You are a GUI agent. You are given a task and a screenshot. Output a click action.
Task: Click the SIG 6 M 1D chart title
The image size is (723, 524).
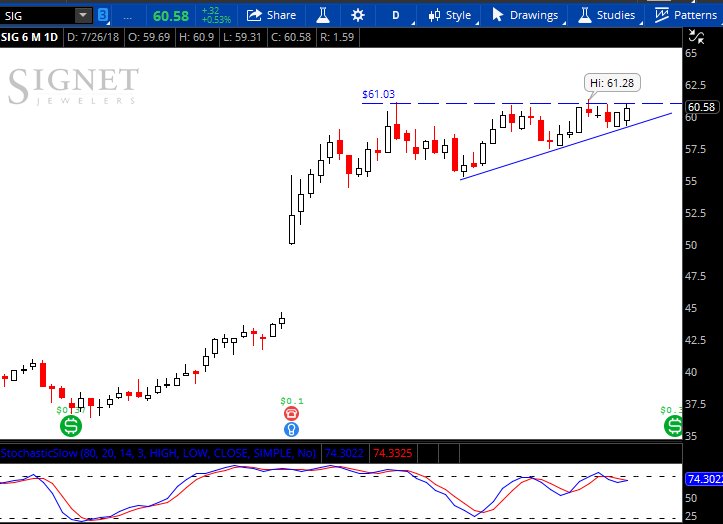30,37
